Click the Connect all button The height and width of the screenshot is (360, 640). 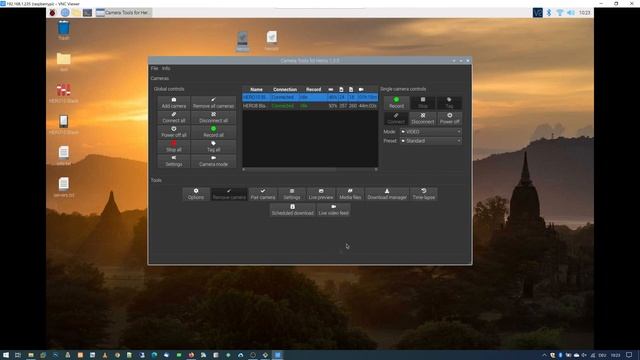(174, 118)
